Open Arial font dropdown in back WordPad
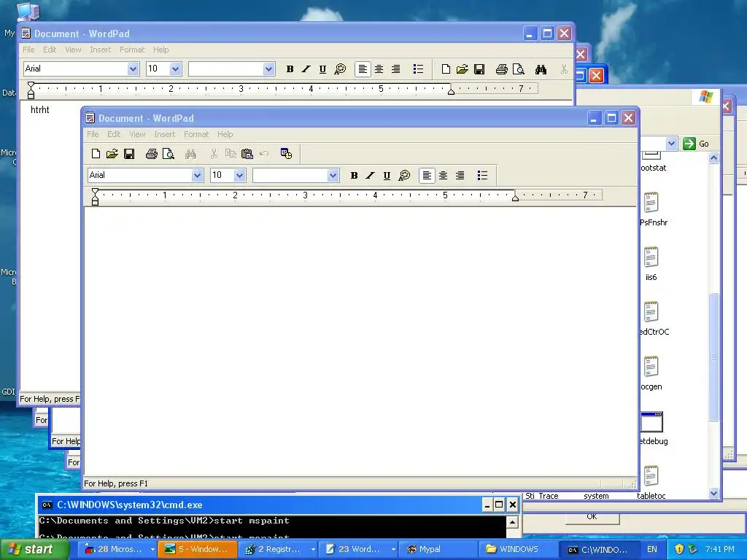Image resolution: width=747 pixels, height=560 pixels. tap(133, 69)
